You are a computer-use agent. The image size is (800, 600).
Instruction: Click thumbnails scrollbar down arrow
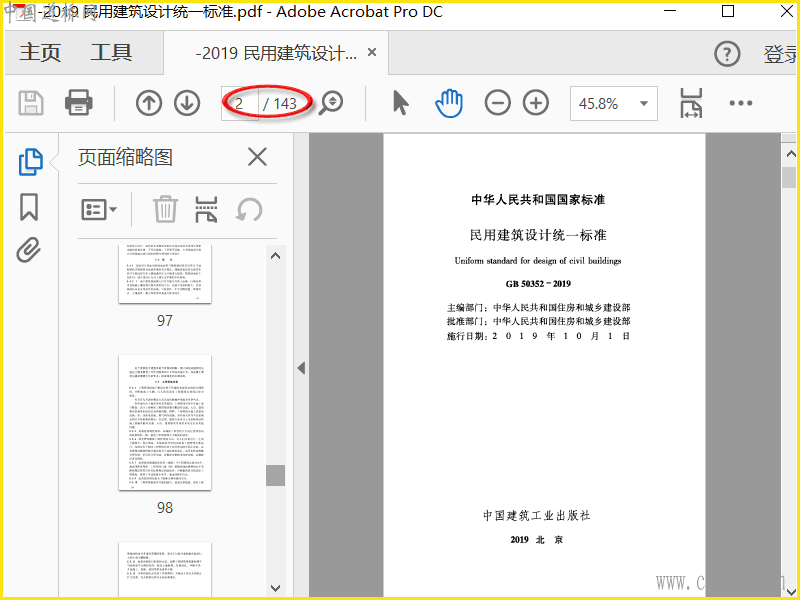point(276,588)
